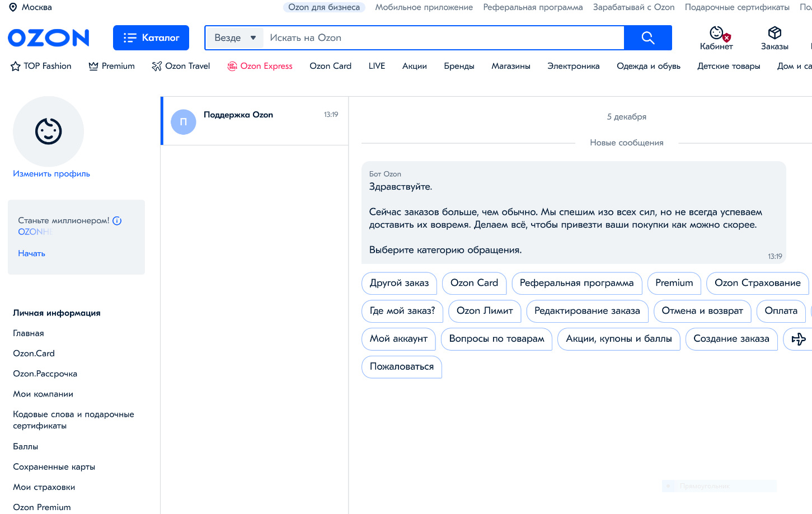This screenshot has height=514, width=812.
Task: Open Ozon Express section
Action: 260,66
